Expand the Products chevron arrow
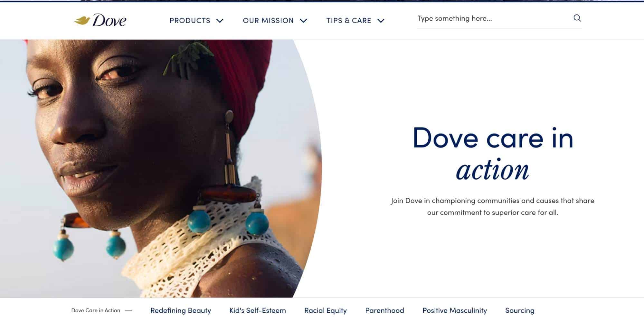This screenshot has width=644, height=322. tap(220, 21)
